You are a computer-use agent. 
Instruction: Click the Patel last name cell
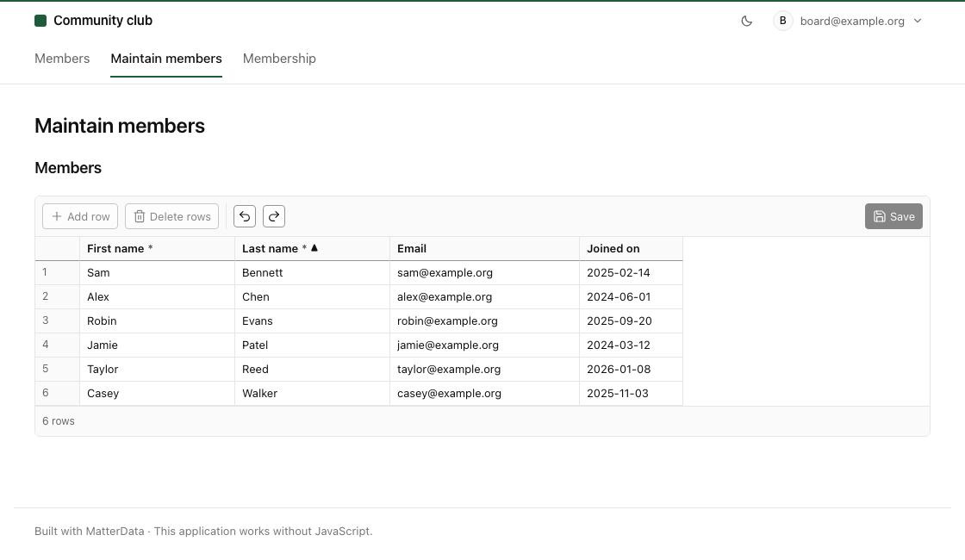[x=312, y=345]
